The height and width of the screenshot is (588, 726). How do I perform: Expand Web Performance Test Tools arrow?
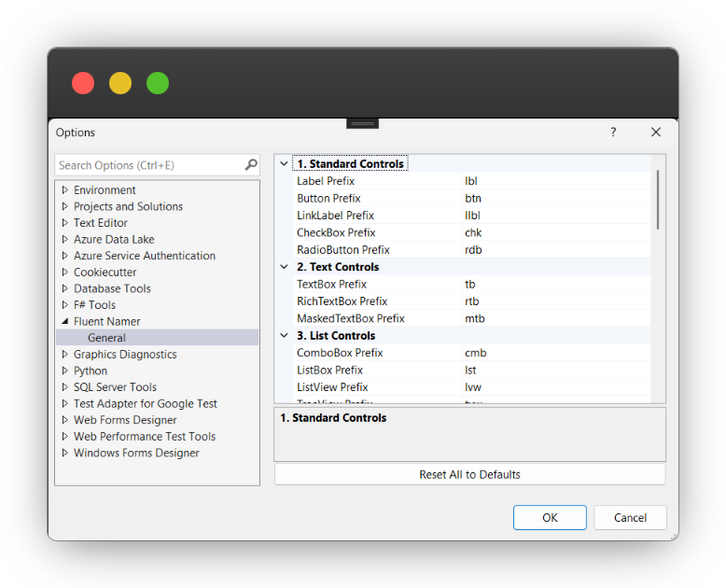[64, 436]
